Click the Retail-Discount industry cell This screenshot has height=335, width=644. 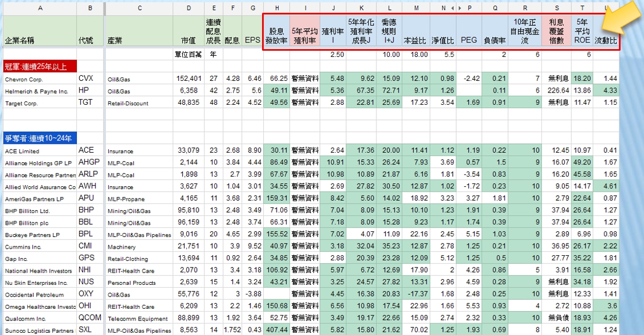[139, 102]
